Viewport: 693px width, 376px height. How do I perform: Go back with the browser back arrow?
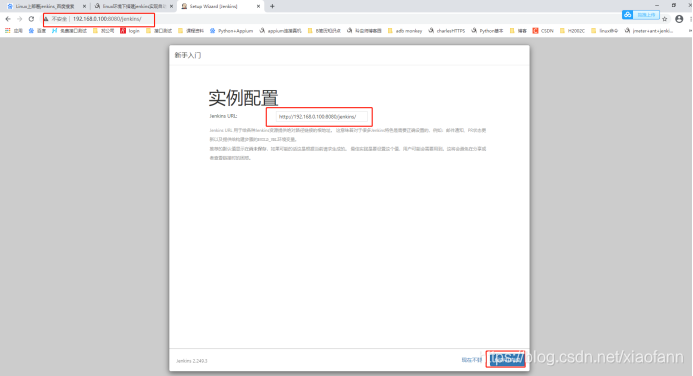[x=8, y=19]
